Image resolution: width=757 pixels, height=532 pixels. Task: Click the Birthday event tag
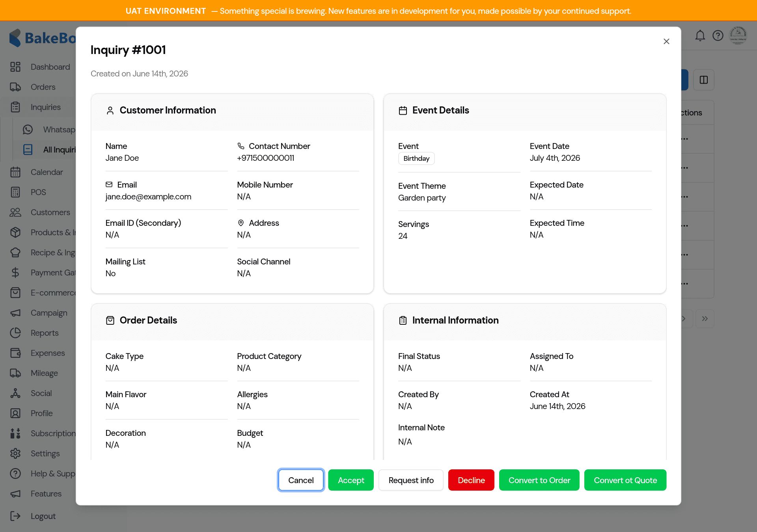coord(416,158)
